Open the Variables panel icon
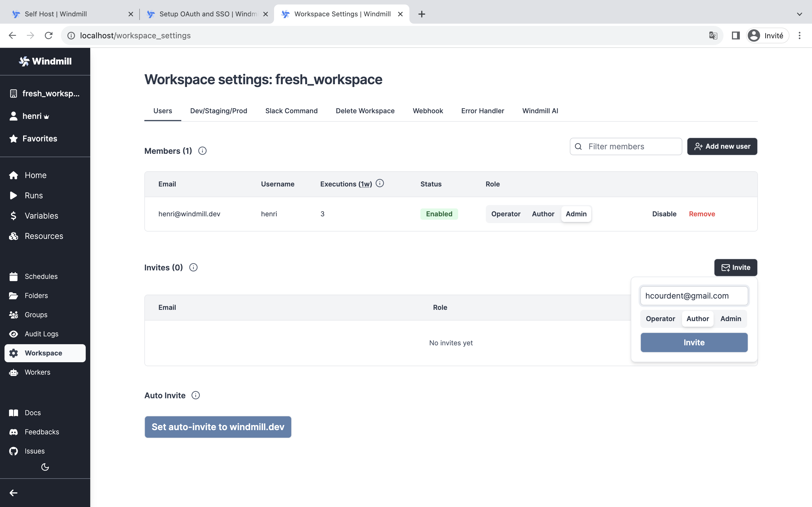This screenshot has width=812, height=507. (14, 215)
